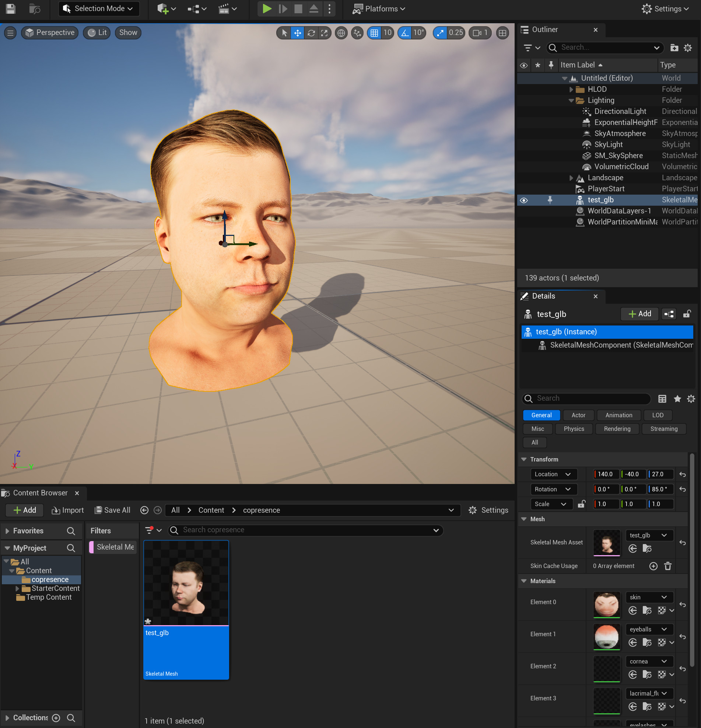Toggle world/local coordinate space globe icon
The height and width of the screenshot is (728, 701).
click(341, 33)
